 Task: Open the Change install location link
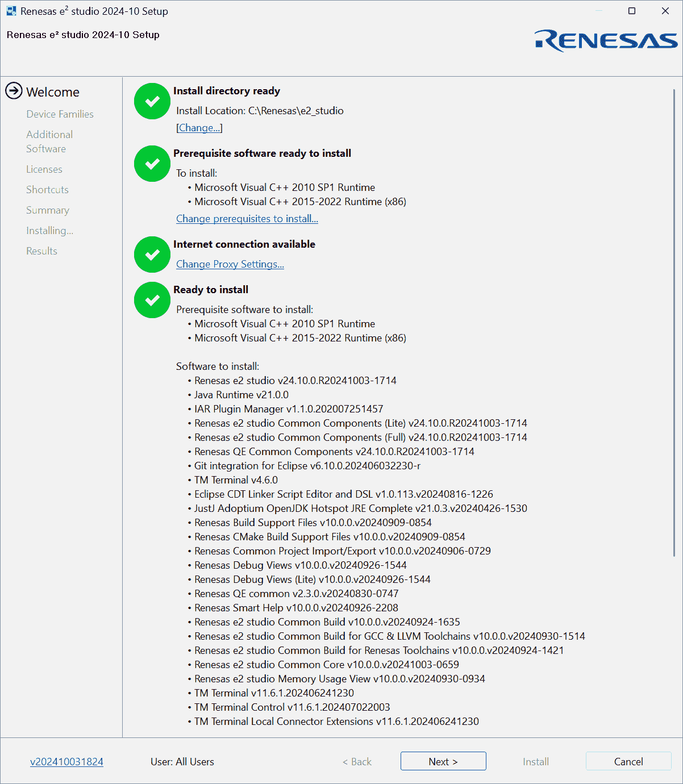click(199, 128)
